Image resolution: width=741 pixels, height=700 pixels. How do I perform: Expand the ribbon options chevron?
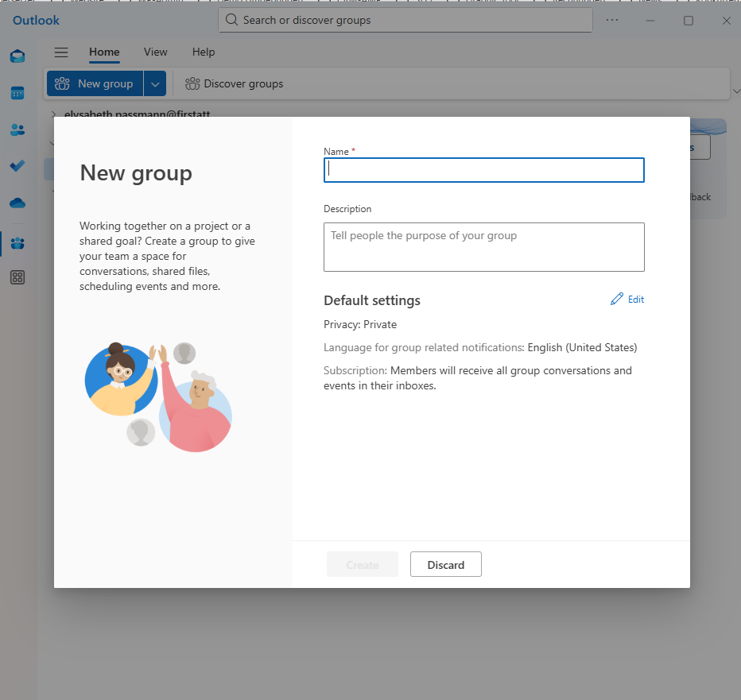735,91
